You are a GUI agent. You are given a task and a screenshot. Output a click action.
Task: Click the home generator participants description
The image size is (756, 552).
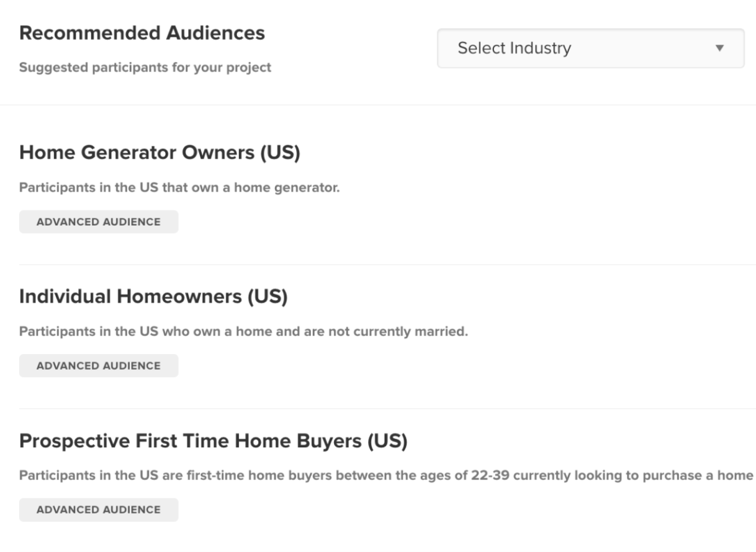[179, 188]
